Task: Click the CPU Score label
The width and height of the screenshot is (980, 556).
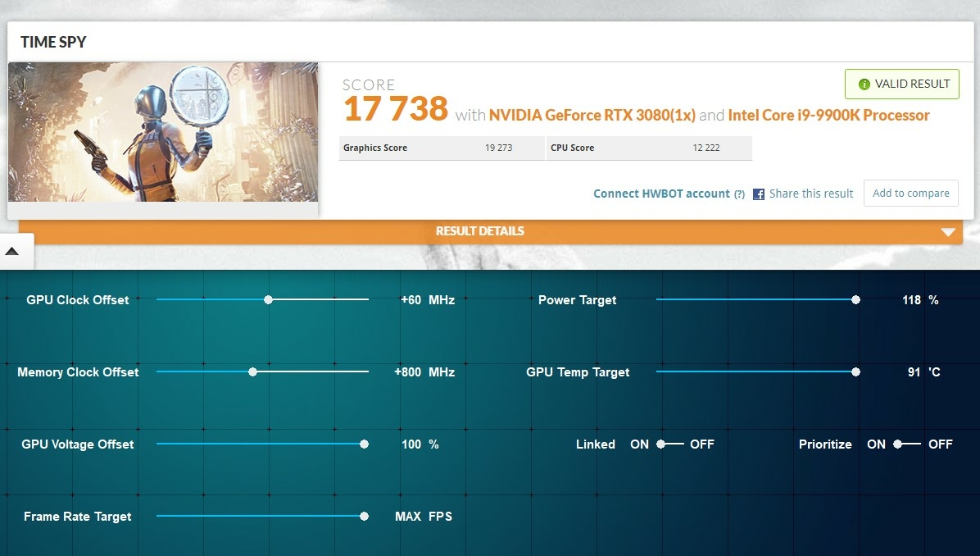Action: pyautogui.click(x=573, y=148)
